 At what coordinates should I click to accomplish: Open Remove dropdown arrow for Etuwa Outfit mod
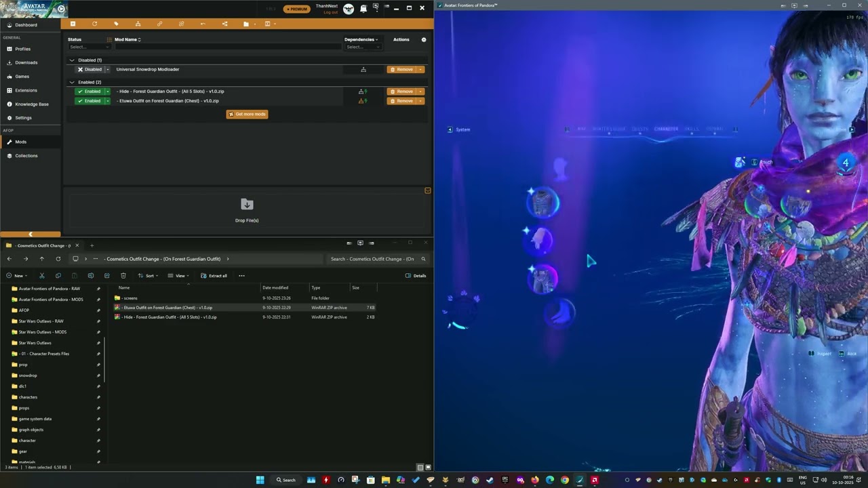(x=421, y=101)
